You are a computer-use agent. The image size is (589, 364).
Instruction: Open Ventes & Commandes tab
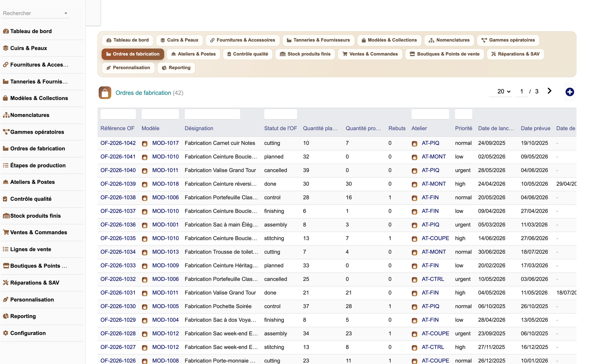pyautogui.click(x=370, y=54)
